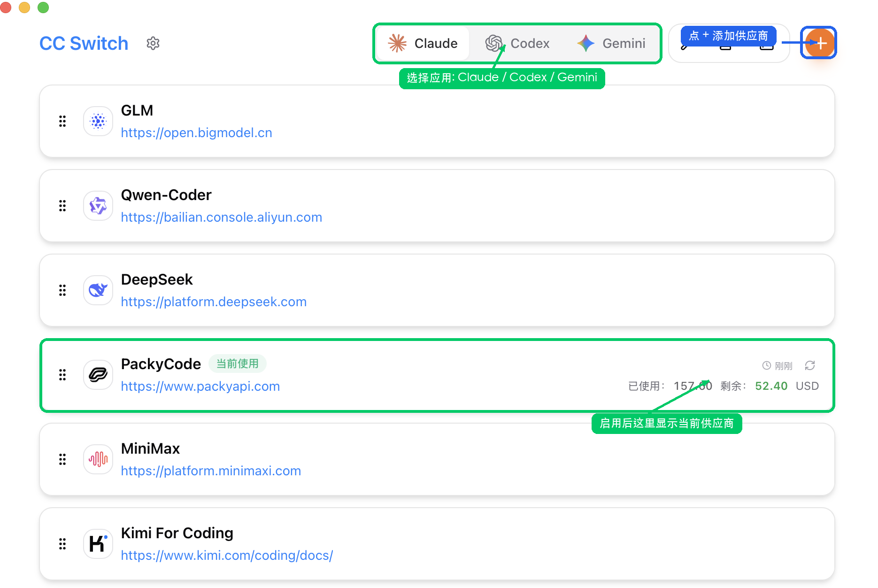
Task: Select the Gemini app tab
Action: click(611, 43)
